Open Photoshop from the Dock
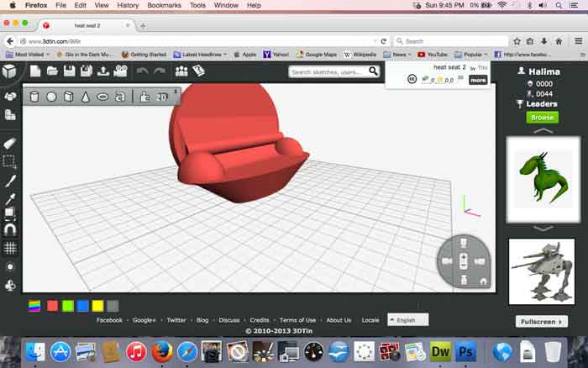Viewport: 588px width, 368px height. tap(465, 352)
